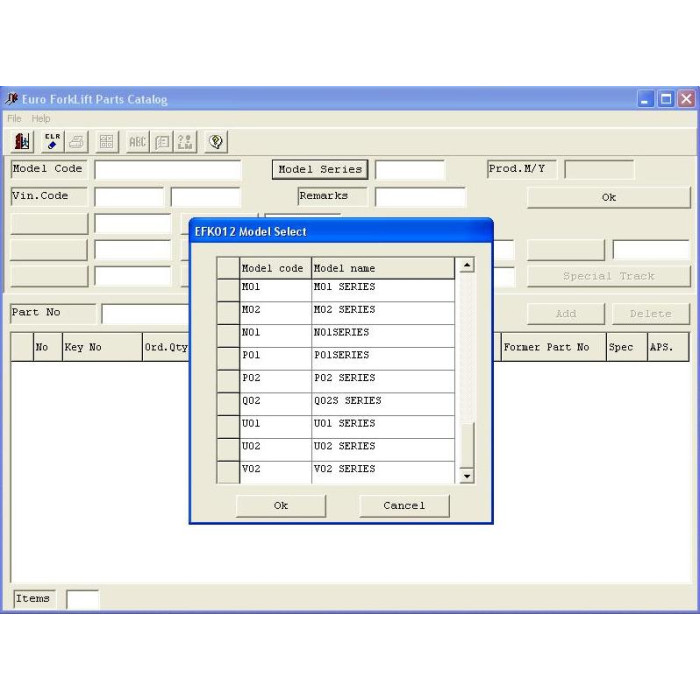This screenshot has height=700, width=700.
Task: Cancel the Model Select dialog
Action: (404, 506)
